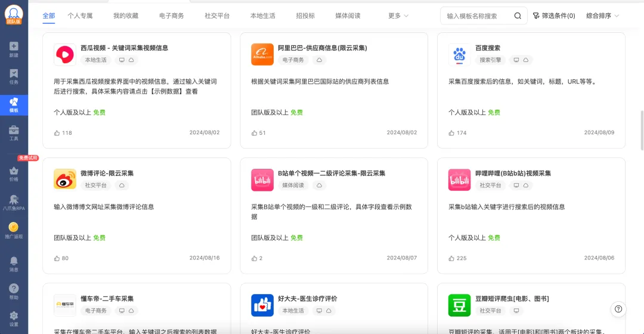Like the 阿里巴巴 template (51 likes)

254,132
